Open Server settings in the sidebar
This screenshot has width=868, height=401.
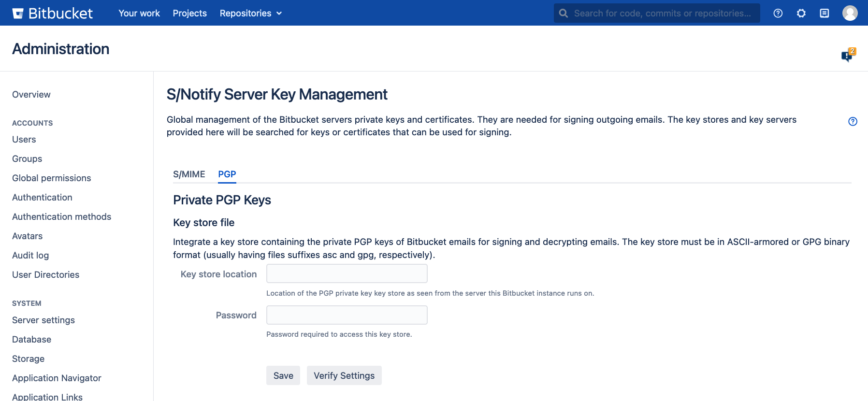tap(43, 320)
